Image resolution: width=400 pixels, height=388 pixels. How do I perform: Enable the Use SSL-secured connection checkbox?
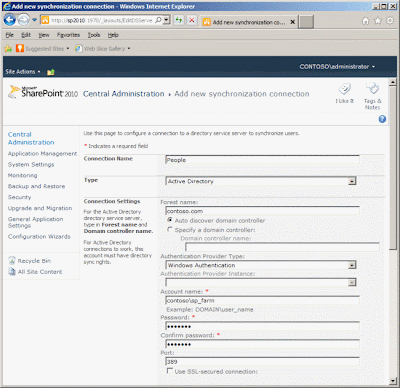coord(170,371)
